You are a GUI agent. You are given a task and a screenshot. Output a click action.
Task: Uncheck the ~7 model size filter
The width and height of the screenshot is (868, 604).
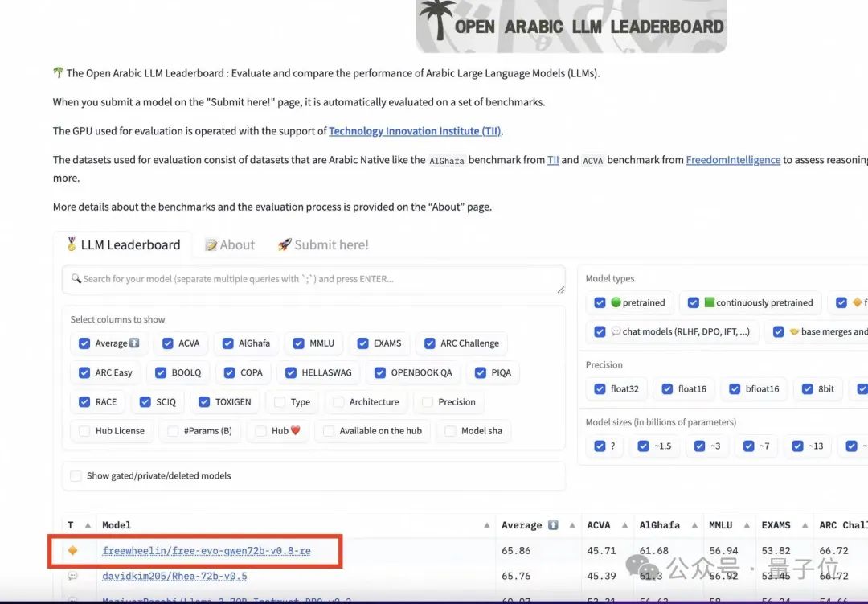click(x=749, y=446)
